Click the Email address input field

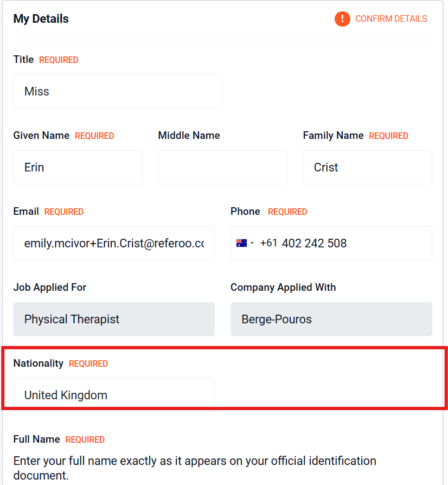click(x=114, y=243)
